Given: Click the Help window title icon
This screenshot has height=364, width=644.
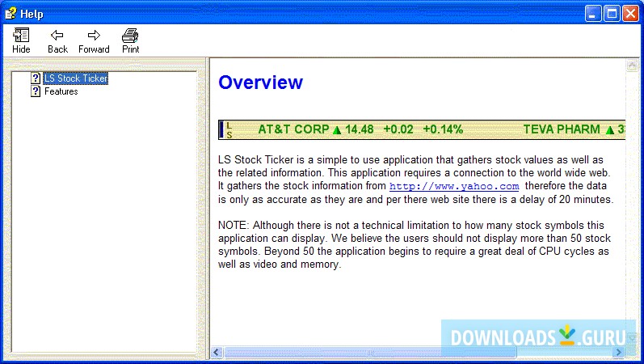Looking at the screenshot, I should [x=11, y=14].
